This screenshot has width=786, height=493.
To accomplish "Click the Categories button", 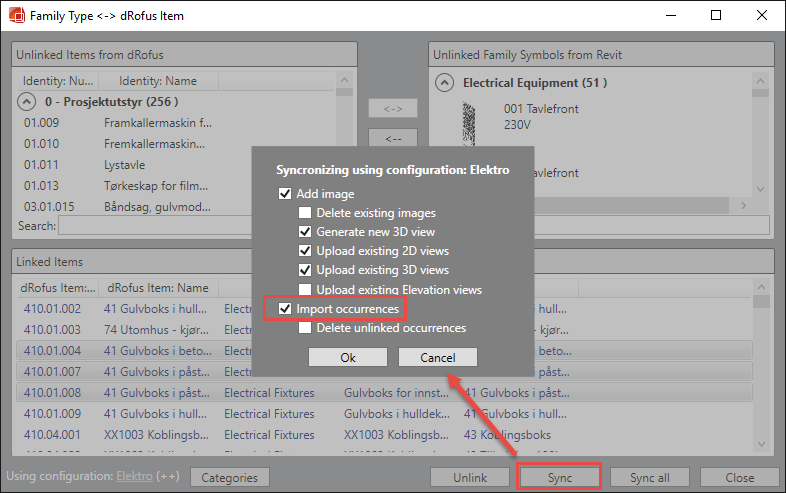I will click(x=229, y=477).
